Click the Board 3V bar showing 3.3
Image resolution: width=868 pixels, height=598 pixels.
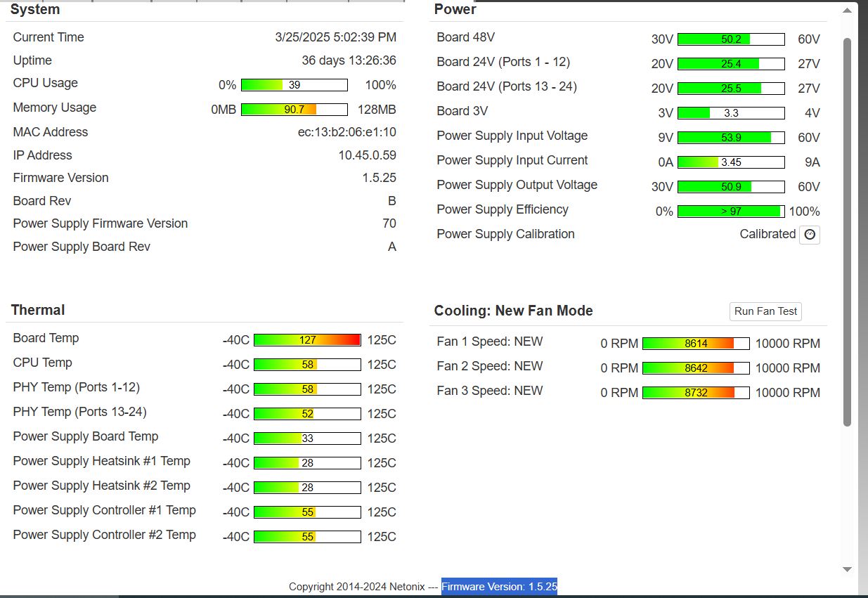coord(731,113)
